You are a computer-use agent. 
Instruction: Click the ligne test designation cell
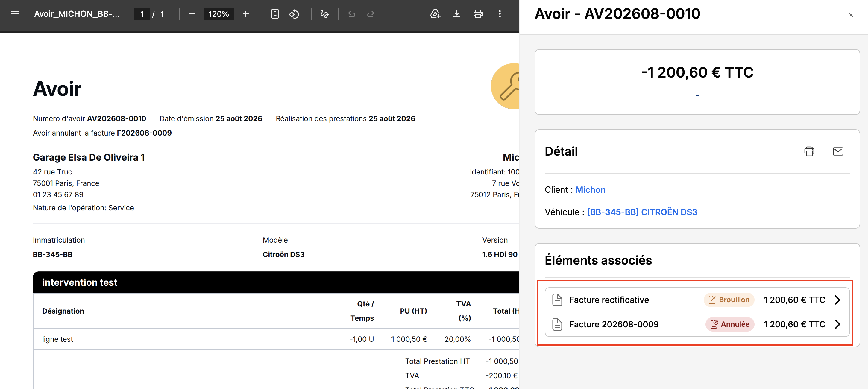click(58, 339)
